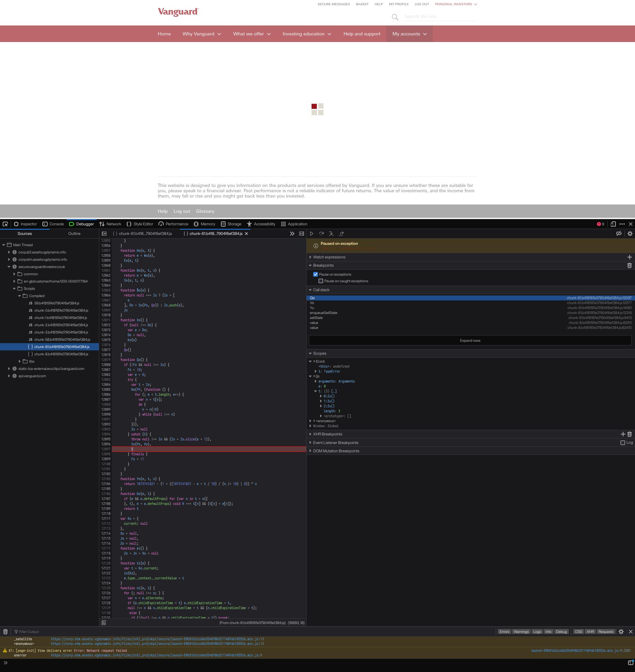Viewport: 635px width, 672px height.
Task: Click the Resume script execution icon
Action: (312, 233)
